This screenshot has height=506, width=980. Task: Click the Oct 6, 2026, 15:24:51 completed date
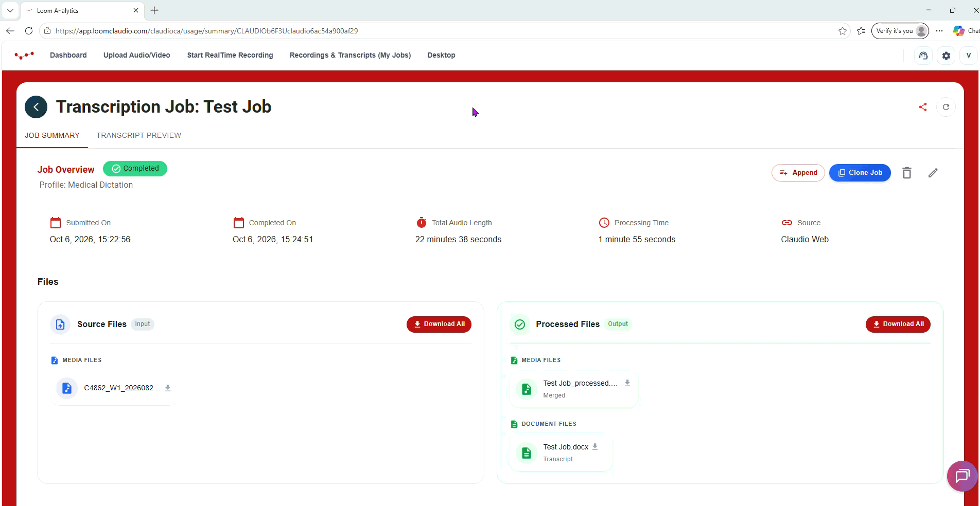coord(273,240)
